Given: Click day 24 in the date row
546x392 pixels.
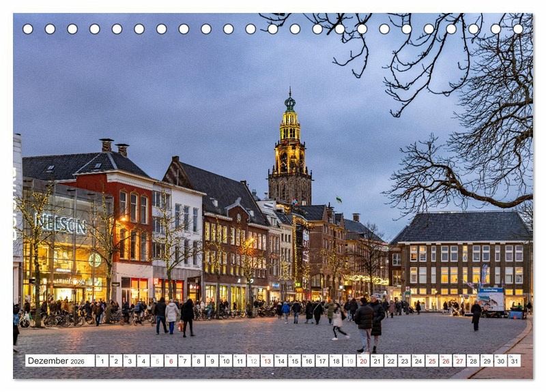Looking at the screenshot, I should [418, 361].
